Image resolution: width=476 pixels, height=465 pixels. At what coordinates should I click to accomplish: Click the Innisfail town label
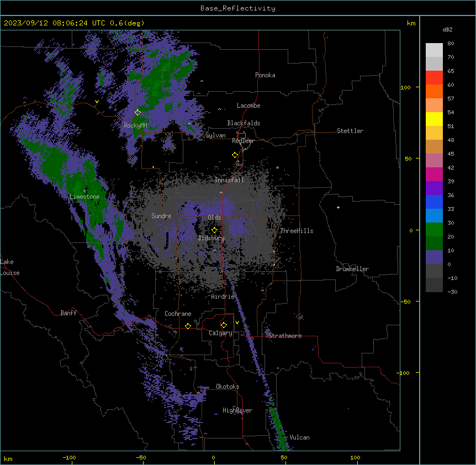(229, 180)
